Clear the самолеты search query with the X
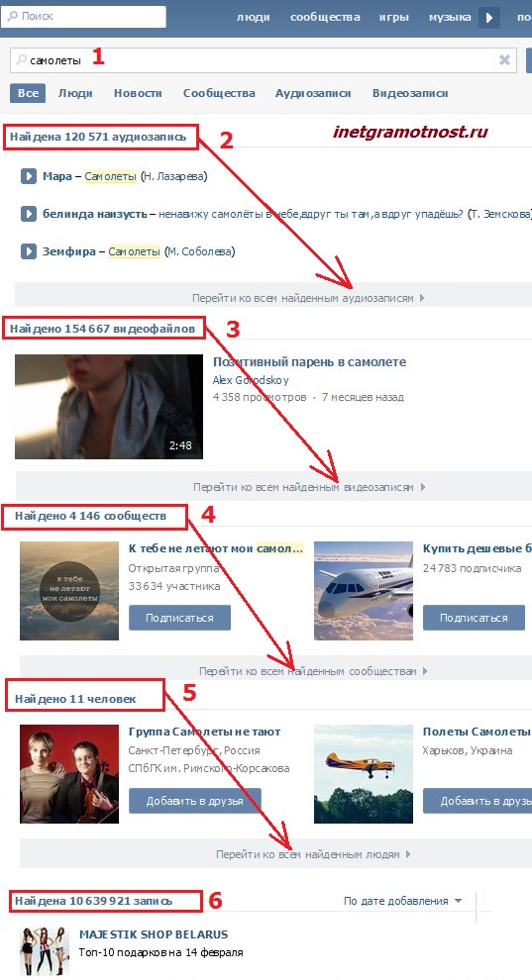The width and height of the screenshot is (532, 980). (x=504, y=60)
